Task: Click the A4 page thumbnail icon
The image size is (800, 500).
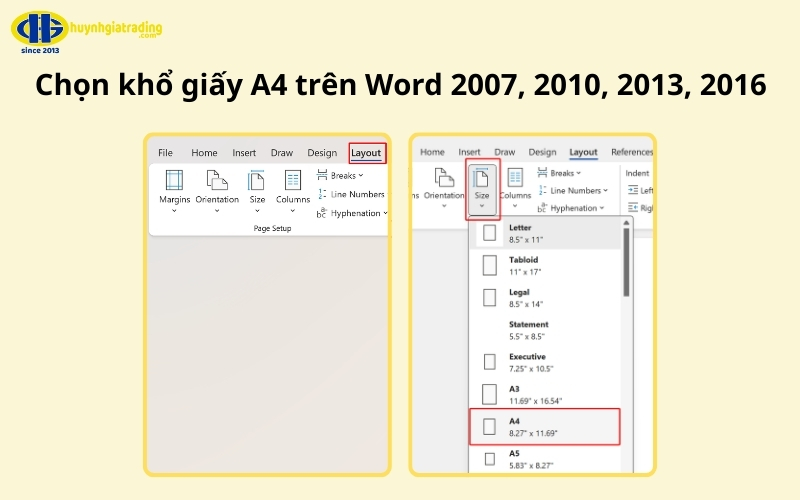Action: (x=489, y=427)
